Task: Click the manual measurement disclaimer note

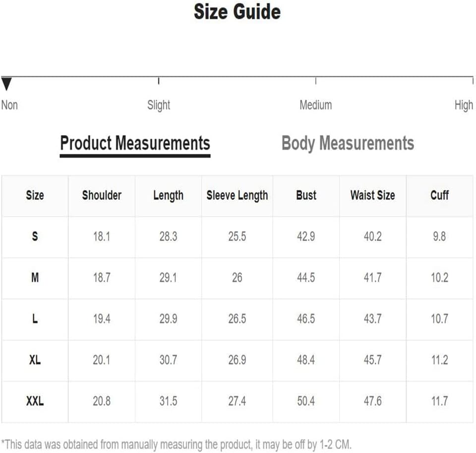Action: (176, 445)
